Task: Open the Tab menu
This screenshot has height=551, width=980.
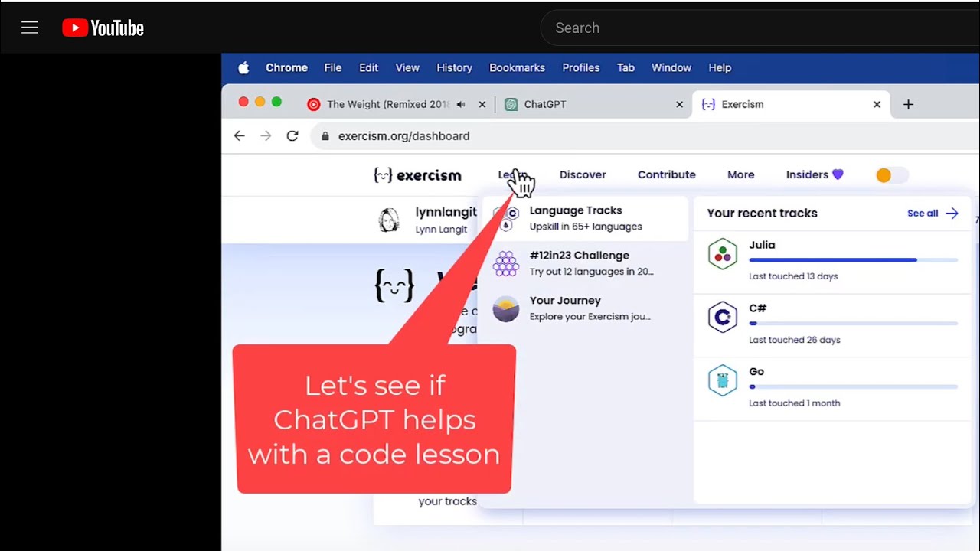Action: 626,67
